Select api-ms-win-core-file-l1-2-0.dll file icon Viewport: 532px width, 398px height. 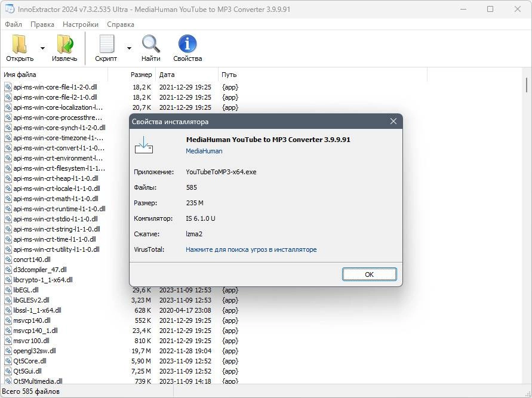(8, 87)
